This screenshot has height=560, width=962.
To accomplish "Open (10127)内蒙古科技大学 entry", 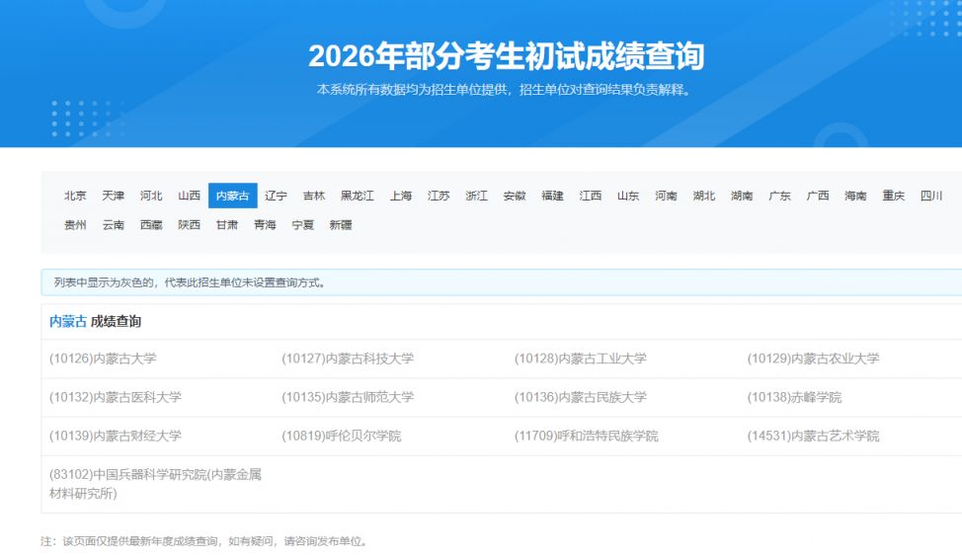I will pyautogui.click(x=348, y=359).
